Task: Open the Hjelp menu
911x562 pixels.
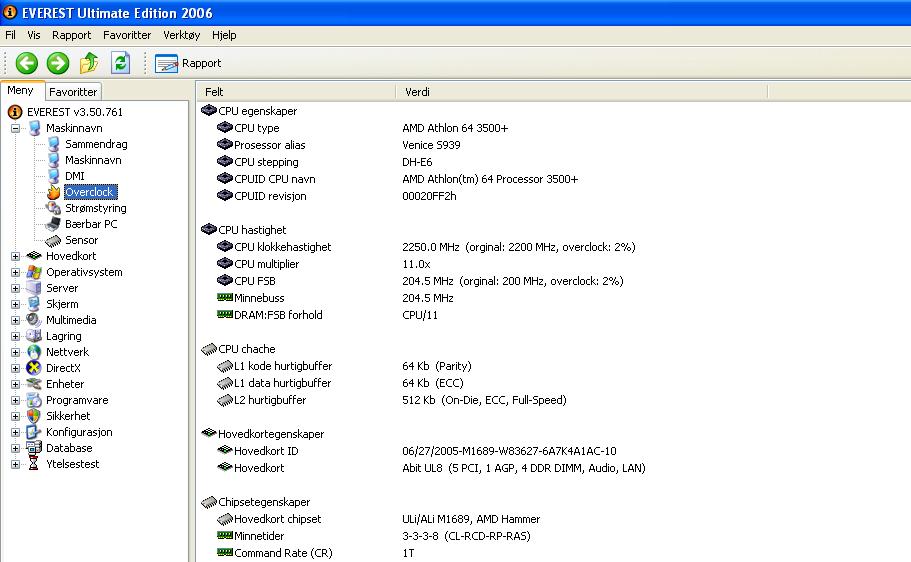Action: tap(224, 35)
